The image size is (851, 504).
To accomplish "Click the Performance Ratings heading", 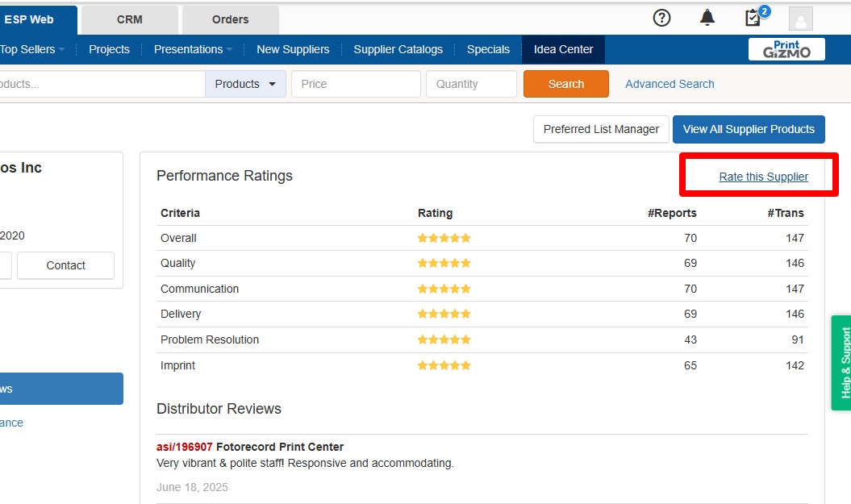I will [224, 176].
